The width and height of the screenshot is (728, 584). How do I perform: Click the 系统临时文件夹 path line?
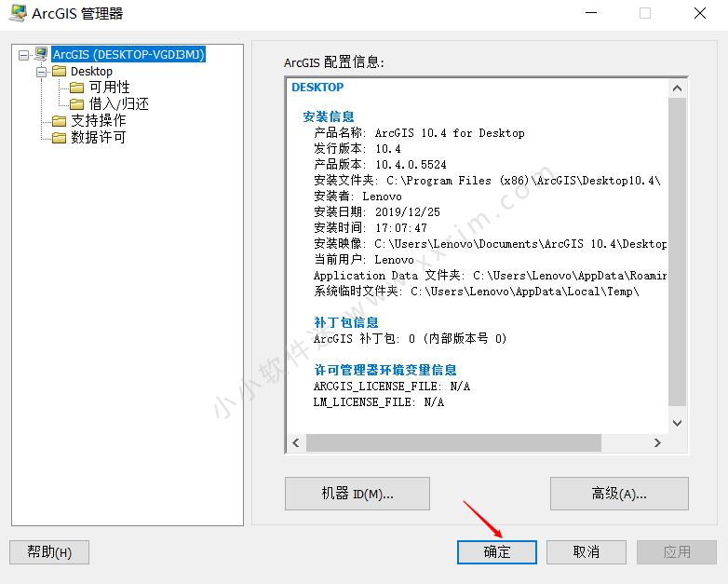click(477, 292)
